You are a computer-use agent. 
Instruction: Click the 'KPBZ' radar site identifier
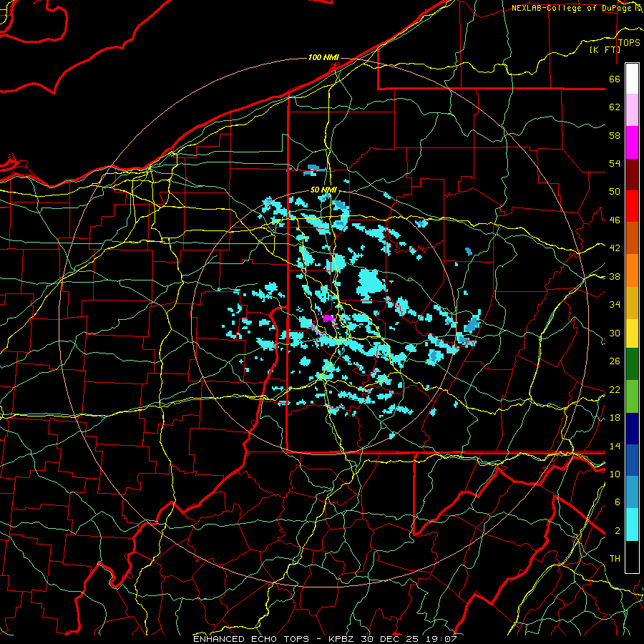point(343,639)
